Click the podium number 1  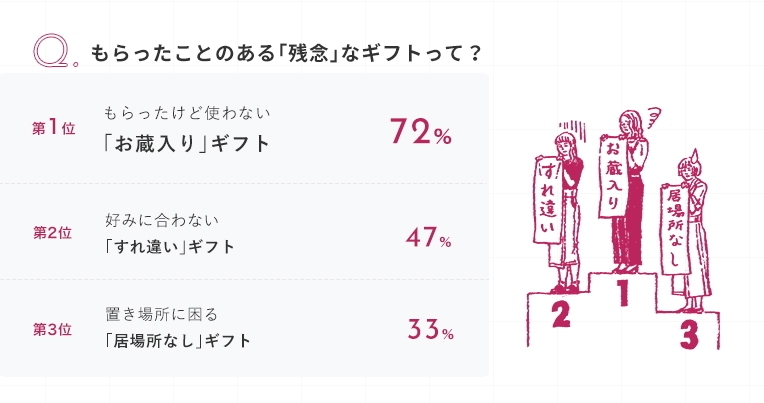coord(621,293)
